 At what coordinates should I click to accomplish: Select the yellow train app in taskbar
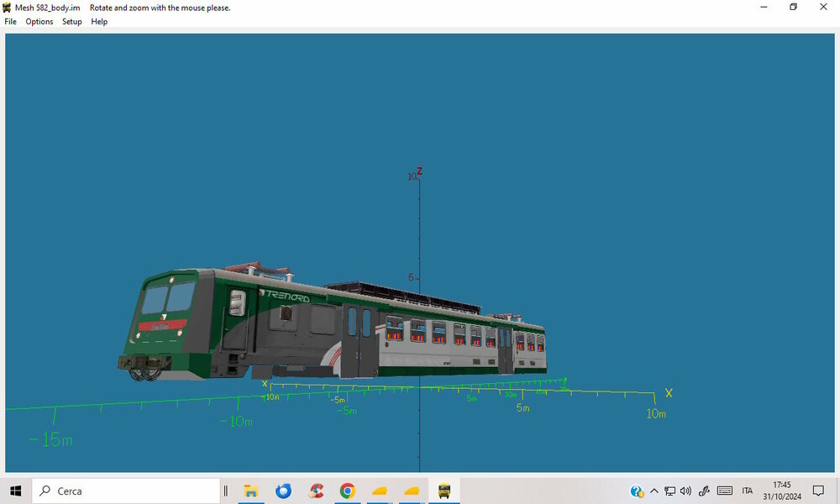click(444, 491)
